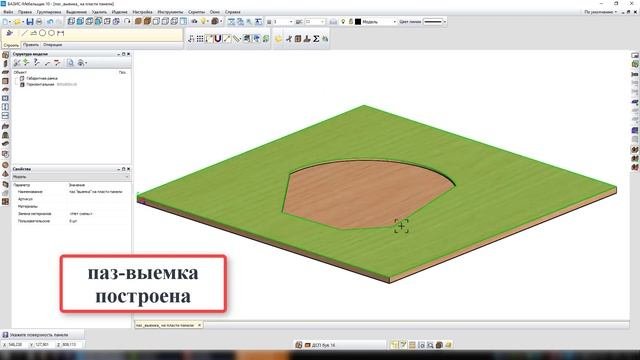The height and width of the screenshot is (360, 640).
Task: Click the Артикул property row
Action: coord(71,199)
